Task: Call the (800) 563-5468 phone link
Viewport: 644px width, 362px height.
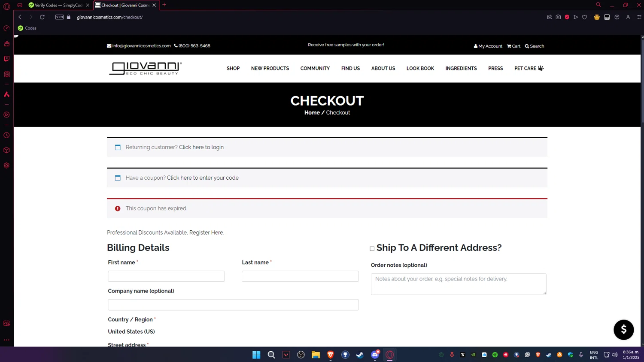Action: 192,46
